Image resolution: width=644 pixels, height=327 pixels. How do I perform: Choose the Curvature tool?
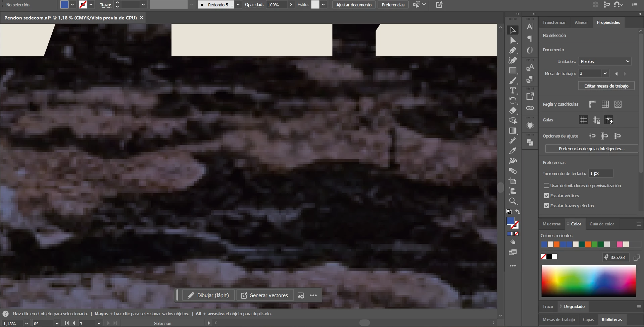tap(512, 60)
